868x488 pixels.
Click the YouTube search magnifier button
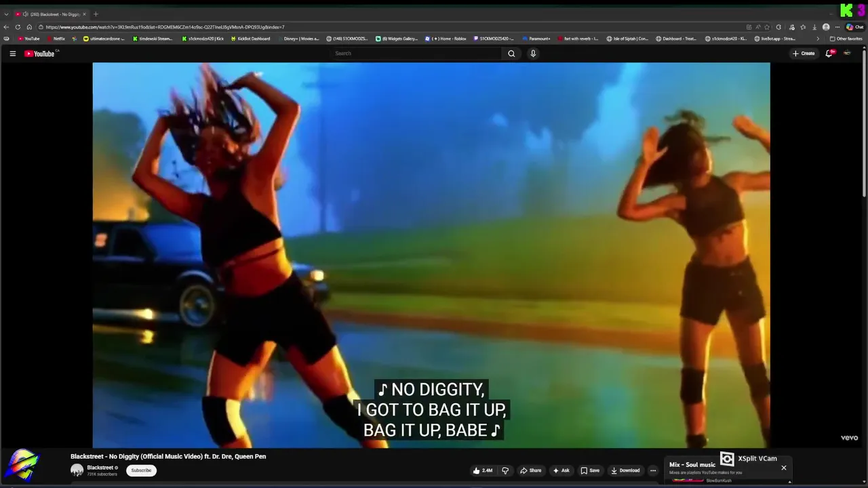(x=511, y=54)
